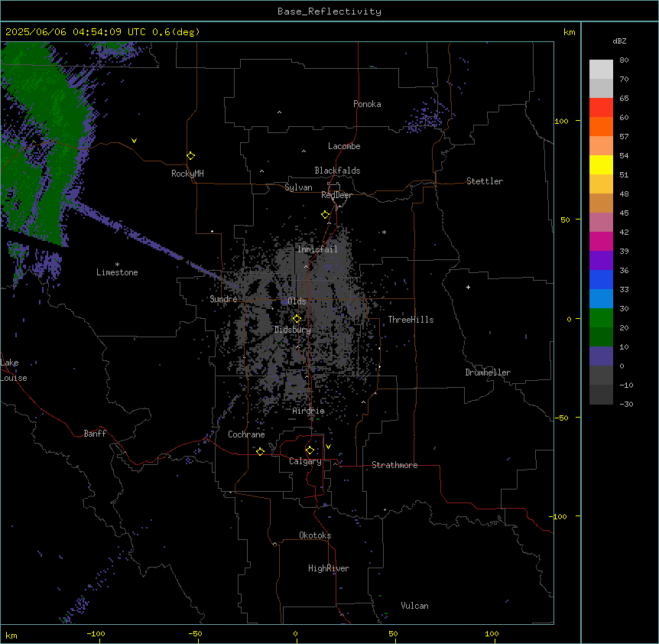Click the Vulcan label
This screenshot has width=659, height=644.
[415, 606]
